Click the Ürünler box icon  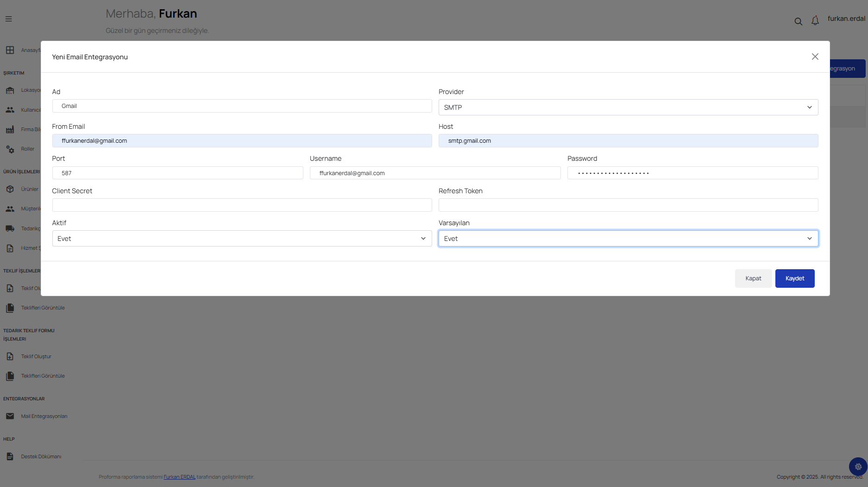tap(10, 189)
